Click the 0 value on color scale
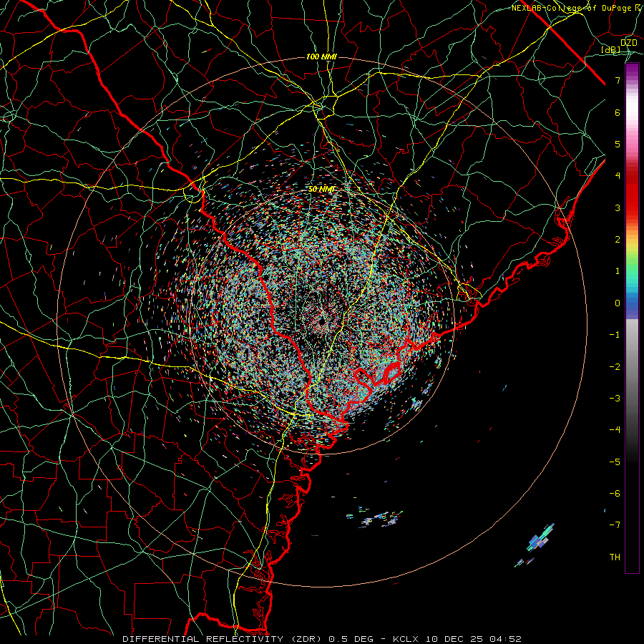Image resolution: width=644 pixels, height=644 pixels. point(618,303)
